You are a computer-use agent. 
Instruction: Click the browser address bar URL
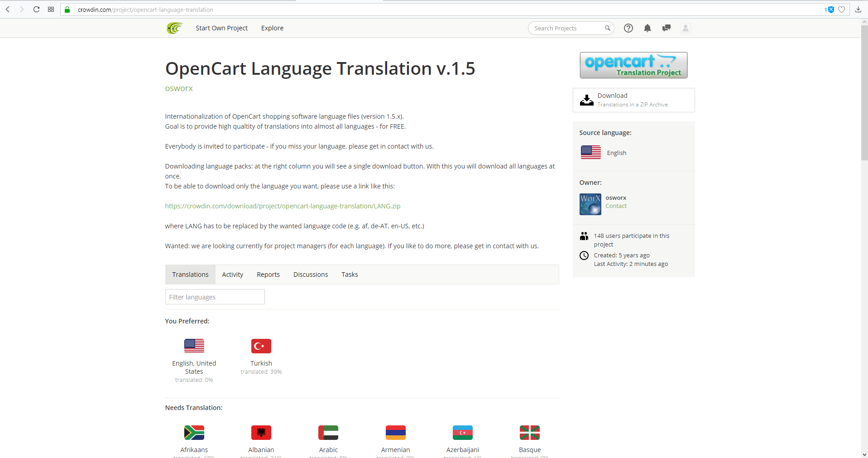pyautogui.click(x=145, y=10)
